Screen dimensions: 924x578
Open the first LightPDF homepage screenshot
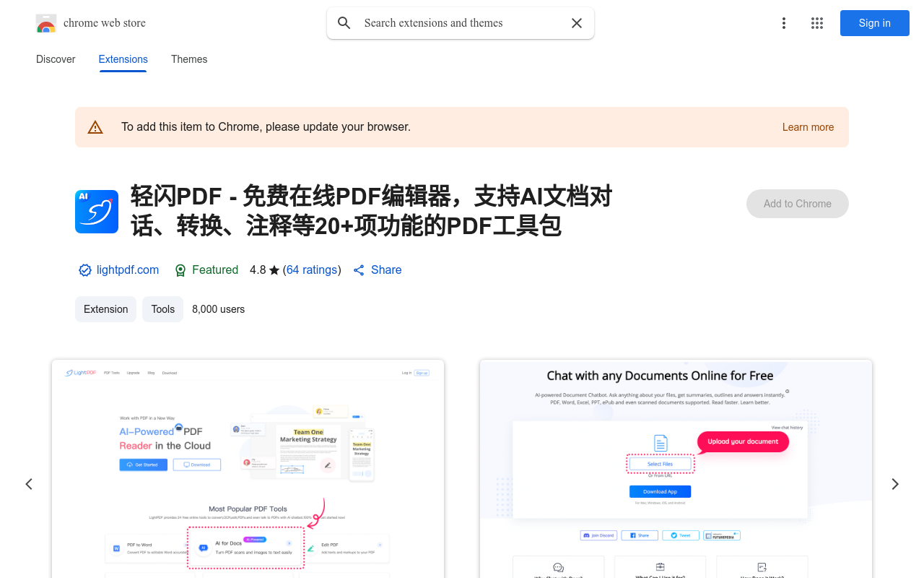pyautogui.click(x=248, y=469)
